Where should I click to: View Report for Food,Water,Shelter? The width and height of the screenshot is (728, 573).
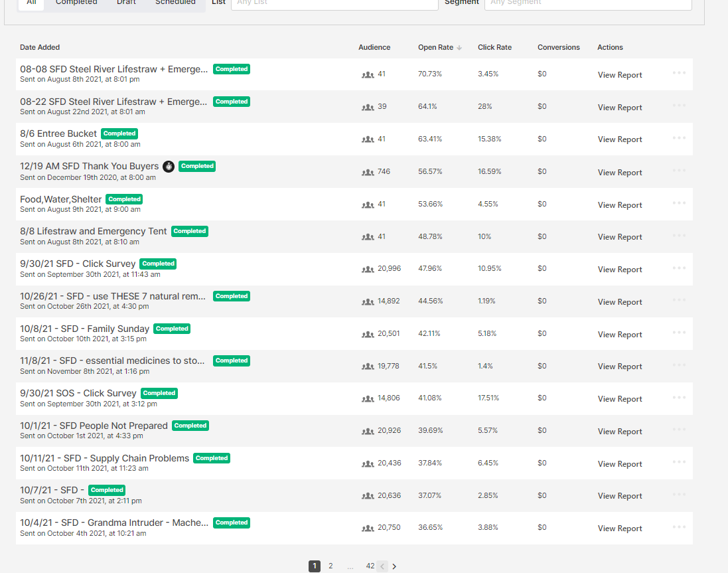620,205
